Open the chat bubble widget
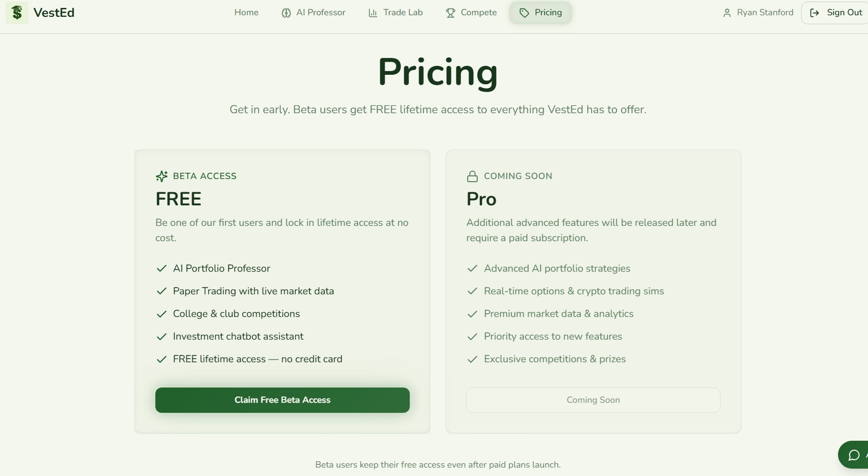Viewport: 868px width, 476px height. (854, 455)
